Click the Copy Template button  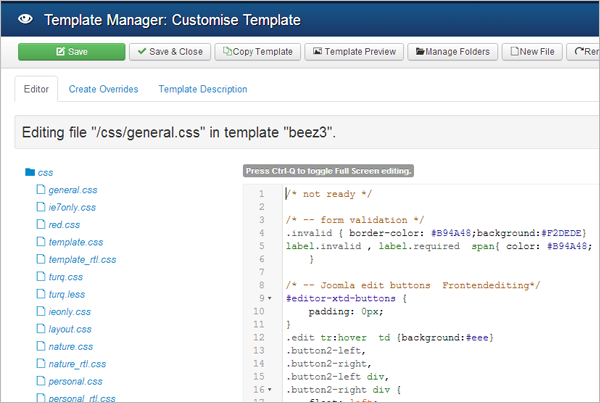[x=259, y=51]
